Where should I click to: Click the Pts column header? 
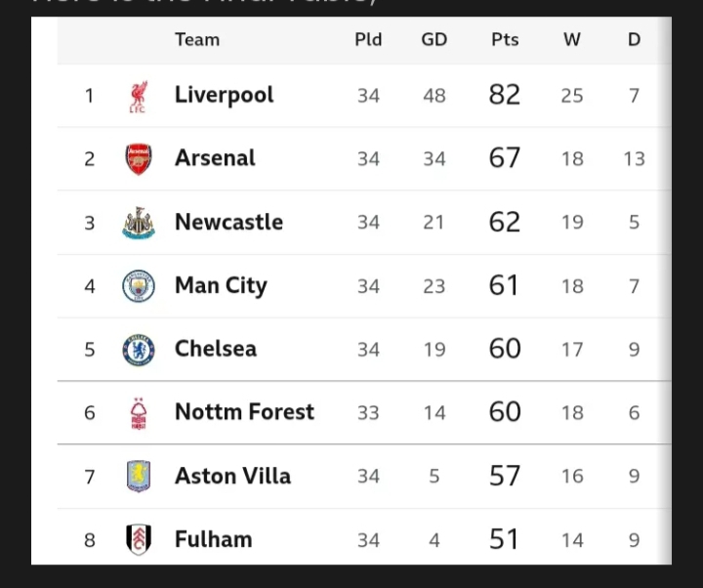coord(505,40)
